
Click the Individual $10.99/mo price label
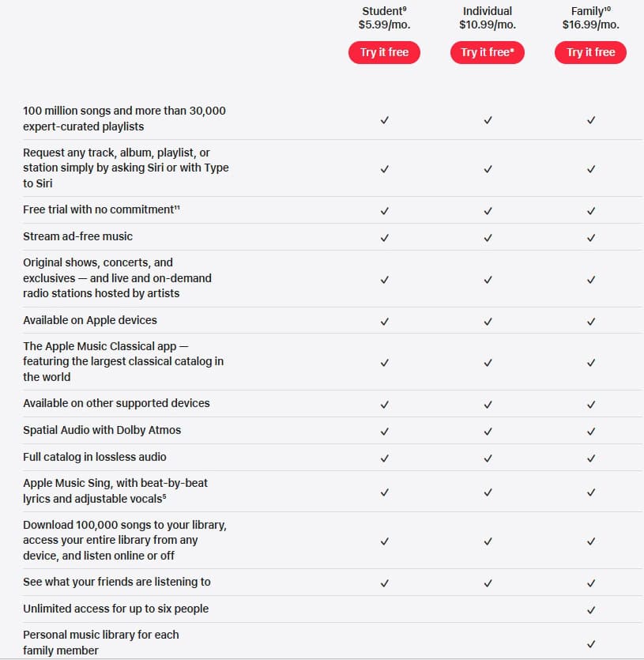(x=488, y=24)
